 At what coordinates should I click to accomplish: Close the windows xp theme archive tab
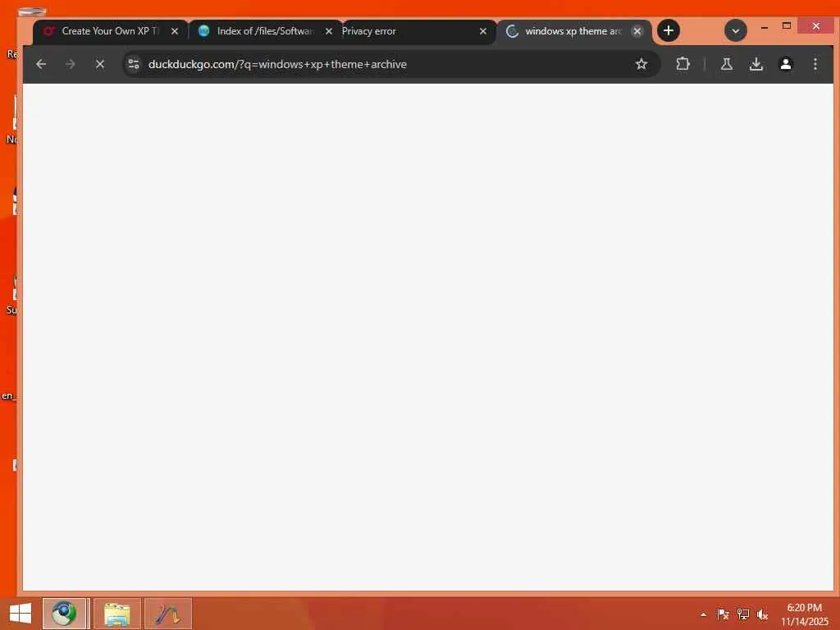(x=637, y=31)
